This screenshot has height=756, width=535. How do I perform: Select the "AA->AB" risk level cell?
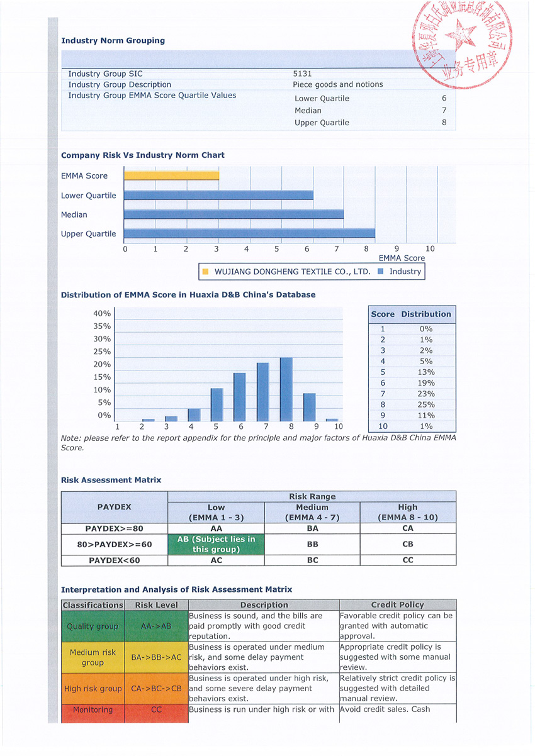(156, 626)
